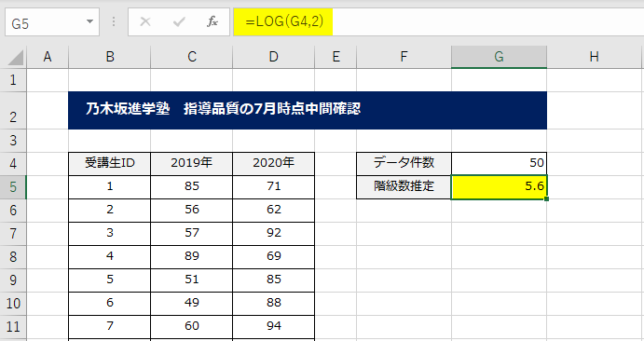Click the cell containing value 50

point(499,164)
